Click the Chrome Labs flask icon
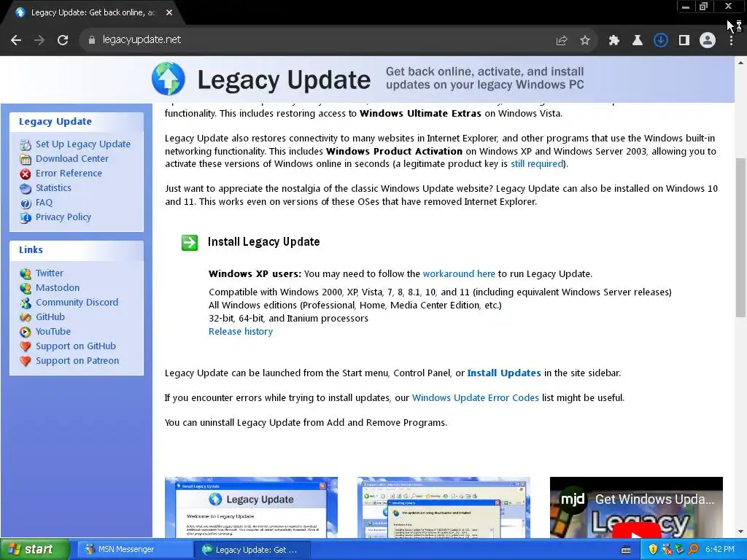The image size is (747, 560). [x=638, y=41]
